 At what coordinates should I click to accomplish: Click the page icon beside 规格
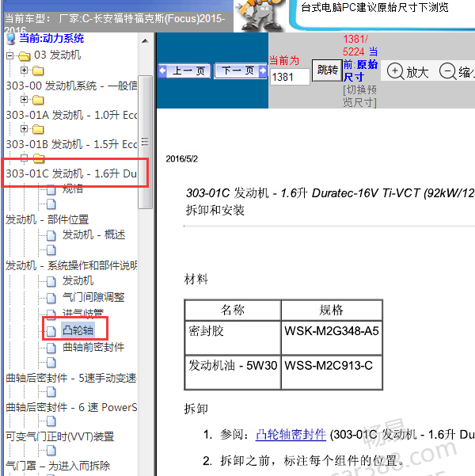[51, 189]
